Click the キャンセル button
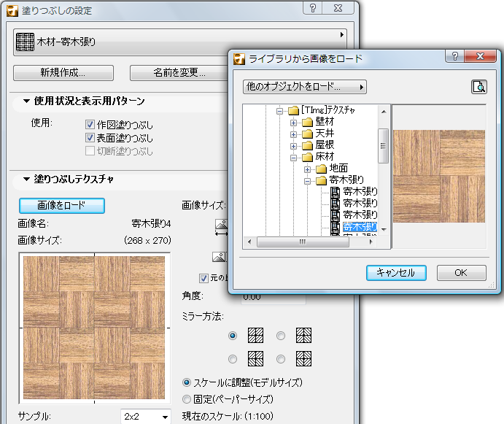This screenshot has height=424, width=504. pos(396,273)
